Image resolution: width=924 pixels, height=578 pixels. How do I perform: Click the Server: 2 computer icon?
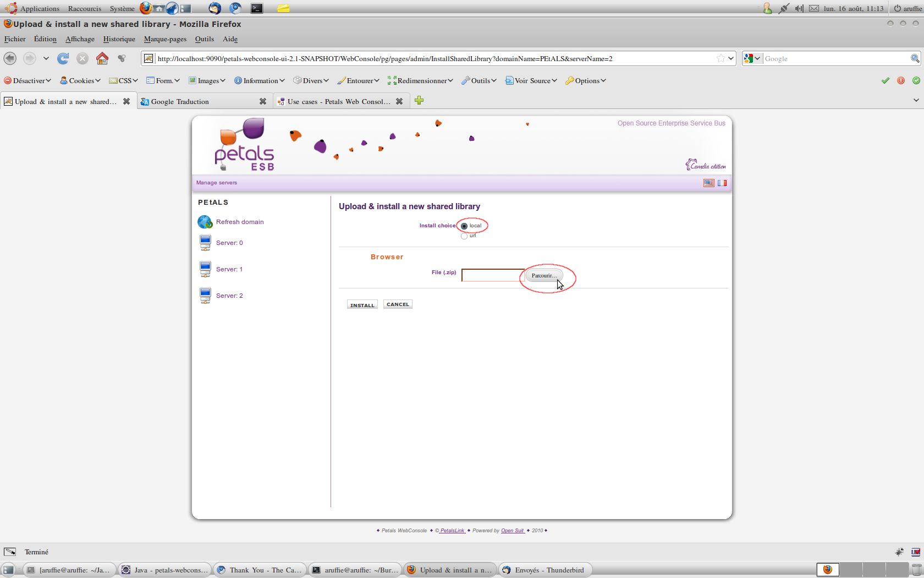[205, 296]
